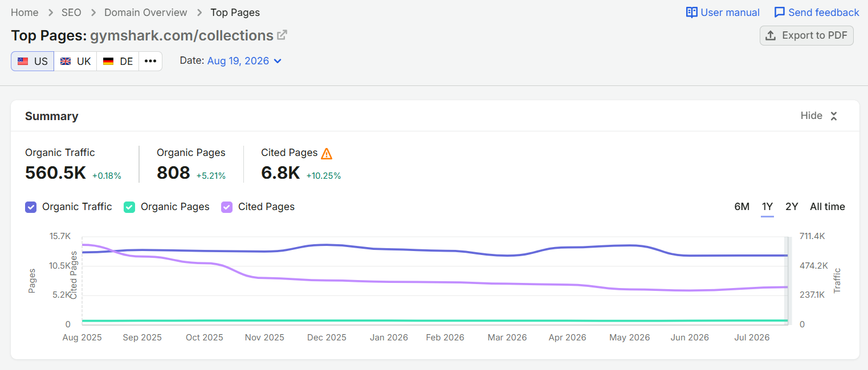The height and width of the screenshot is (370, 868).
Task: Go to Home breadcrumb
Action: click(25, 13)
